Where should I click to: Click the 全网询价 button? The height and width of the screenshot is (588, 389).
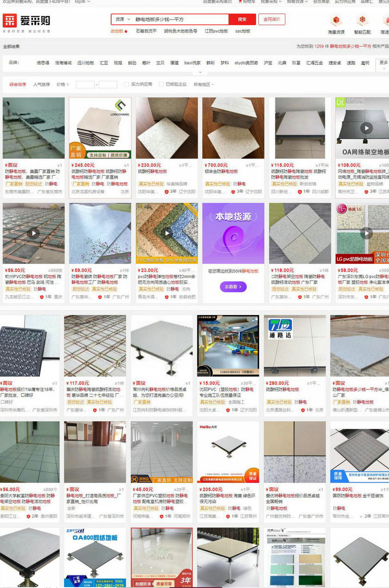click(272, 20)
